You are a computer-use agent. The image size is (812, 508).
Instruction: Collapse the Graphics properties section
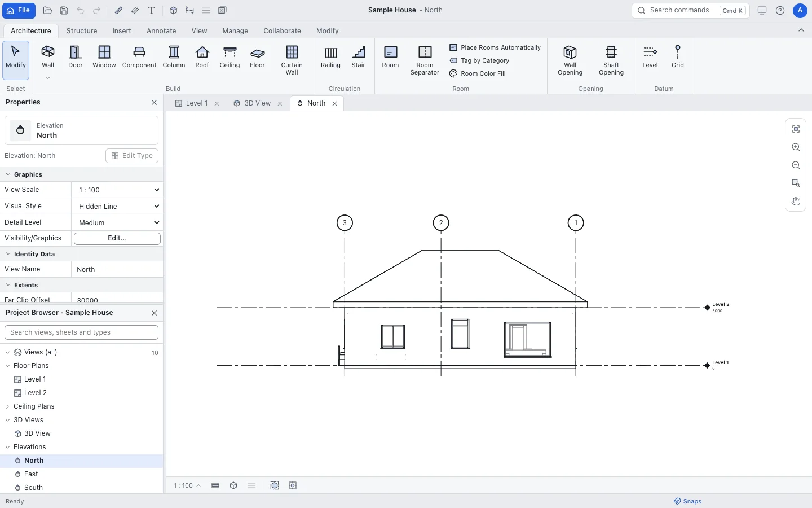tap(8, 174)
